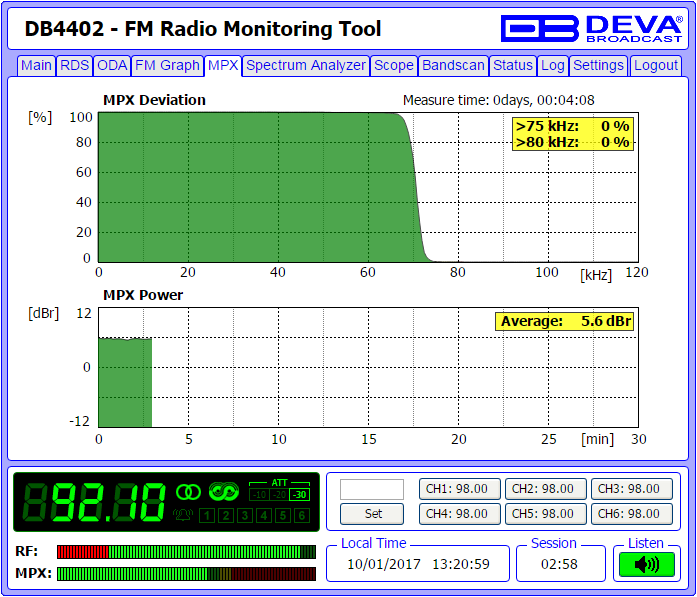697x597 pixels.
Task: Click the DB4402 FM Radio Monitoring Tool title
Action: point(203,29)
